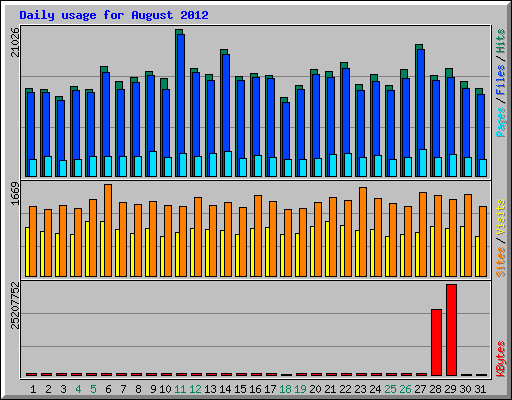Click the yellow "Visits" legend label

pos(501,218)
